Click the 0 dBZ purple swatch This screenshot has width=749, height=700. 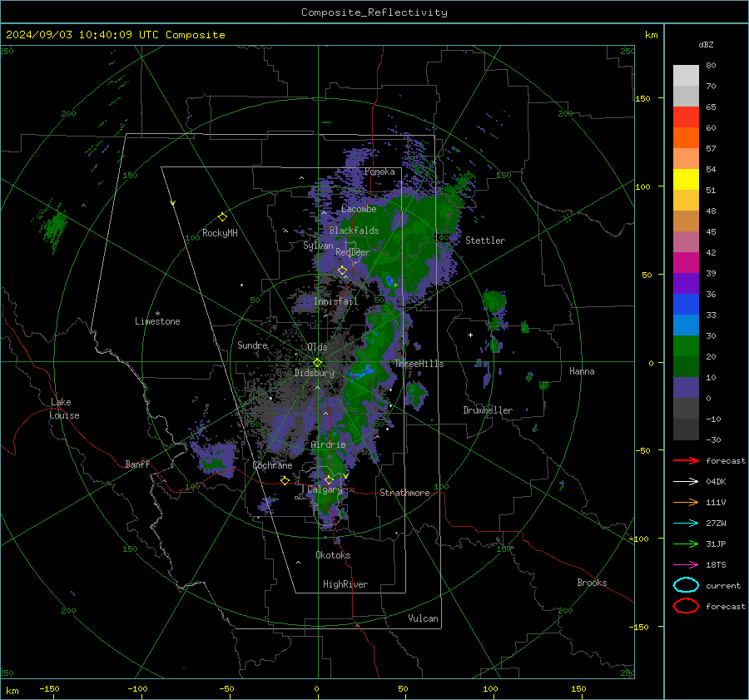tap(686, 388)
